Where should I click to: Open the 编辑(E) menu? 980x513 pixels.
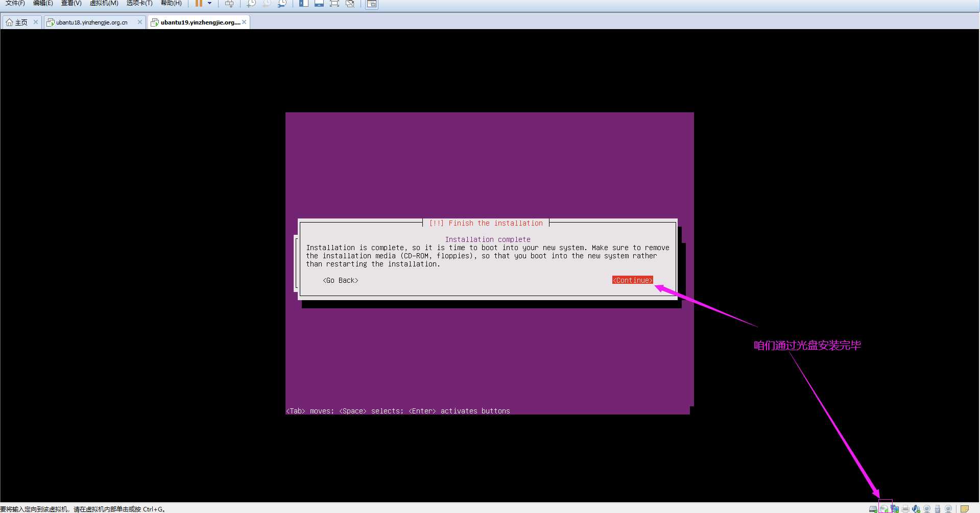[x=43, y=3]
